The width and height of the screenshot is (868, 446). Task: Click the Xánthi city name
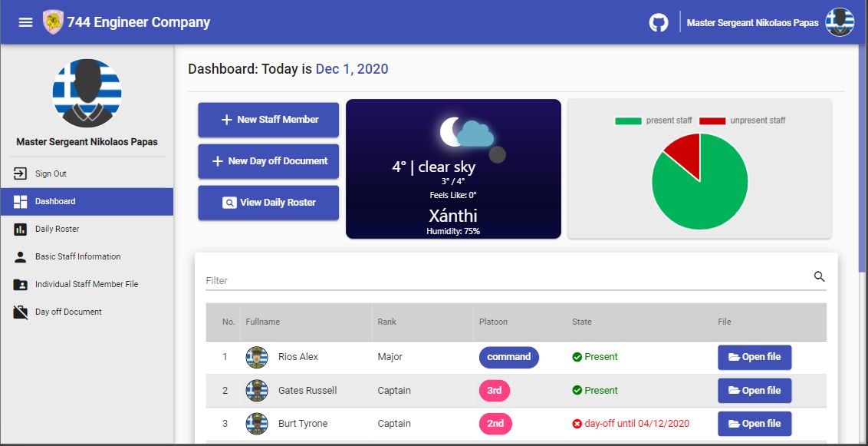(x=453, y=216)
